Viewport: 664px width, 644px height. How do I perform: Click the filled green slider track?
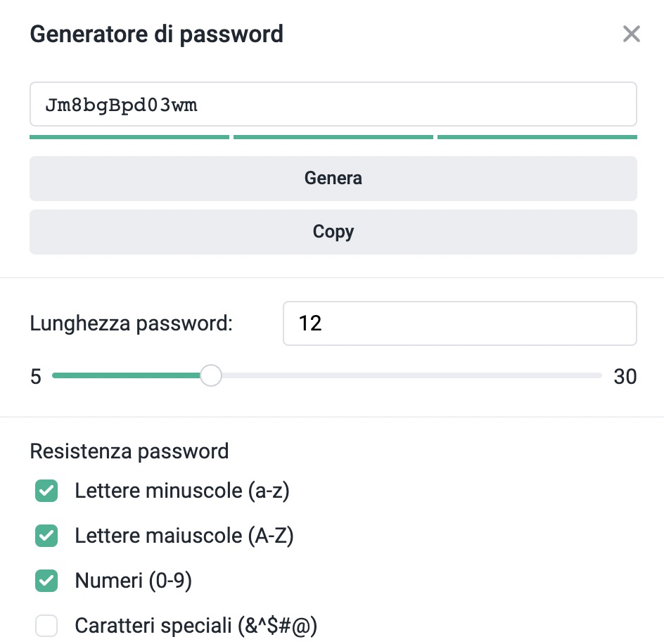(125, 376)
